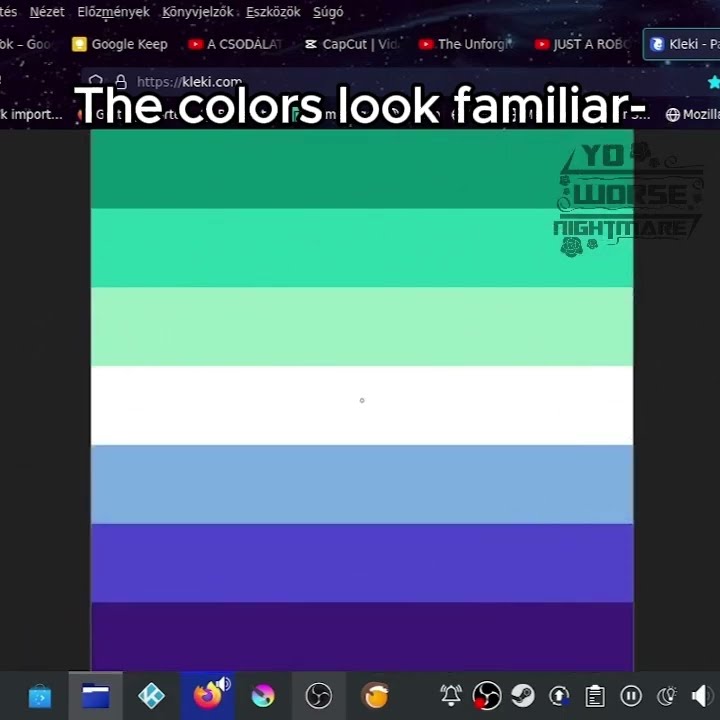Switch to the A CSODÁLAT YouTube tab

[236, 44]
